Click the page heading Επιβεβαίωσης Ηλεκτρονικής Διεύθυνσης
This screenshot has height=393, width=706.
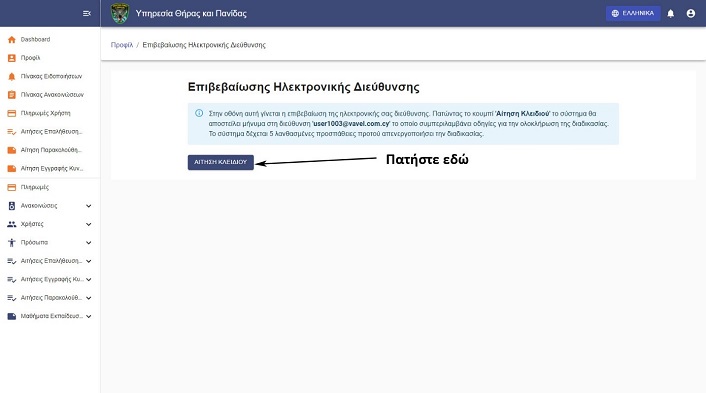point(303,87)
